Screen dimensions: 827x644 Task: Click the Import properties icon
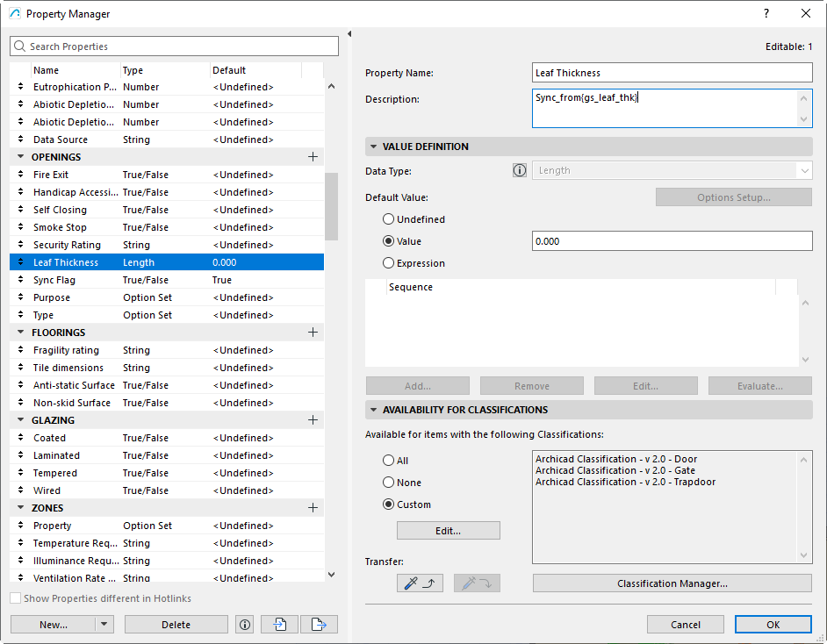(x=279, y=625)
